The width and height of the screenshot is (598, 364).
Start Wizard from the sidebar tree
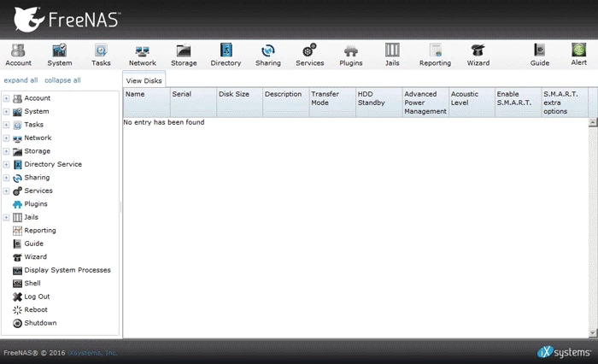pyautogui.click(x=35, y=257)
